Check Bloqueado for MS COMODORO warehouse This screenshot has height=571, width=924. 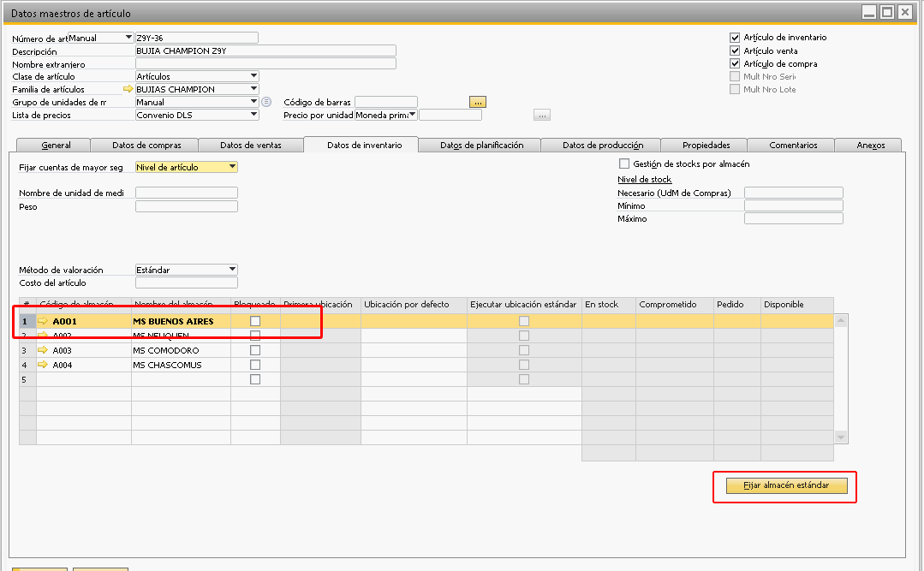click(255, 351)
